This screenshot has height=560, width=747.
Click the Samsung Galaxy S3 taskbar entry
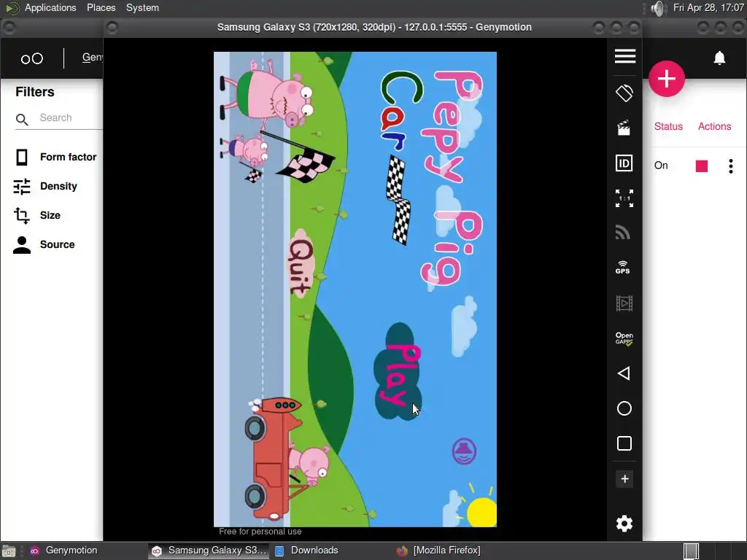[209, 551]
